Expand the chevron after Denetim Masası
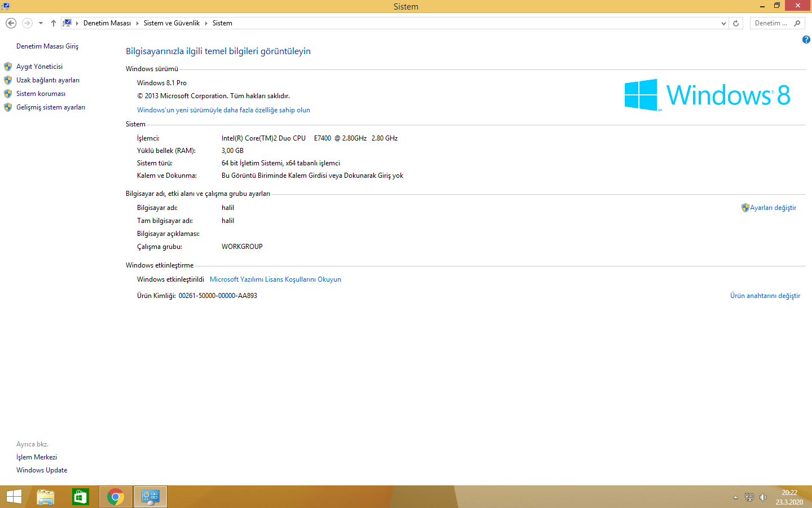The image size is (812, 508). pos(137,23)
